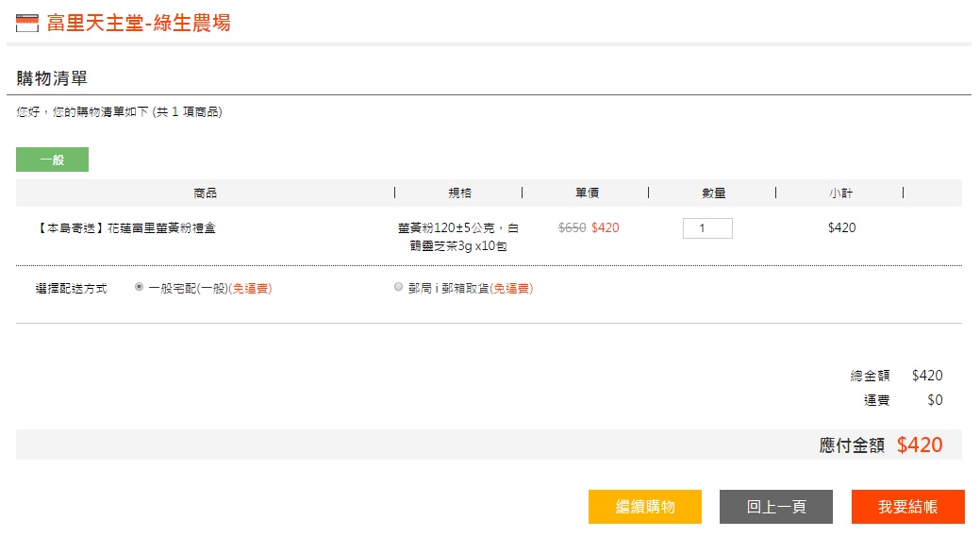Click the 小計 column header
The image size is (980, 537).
[840, 193]
